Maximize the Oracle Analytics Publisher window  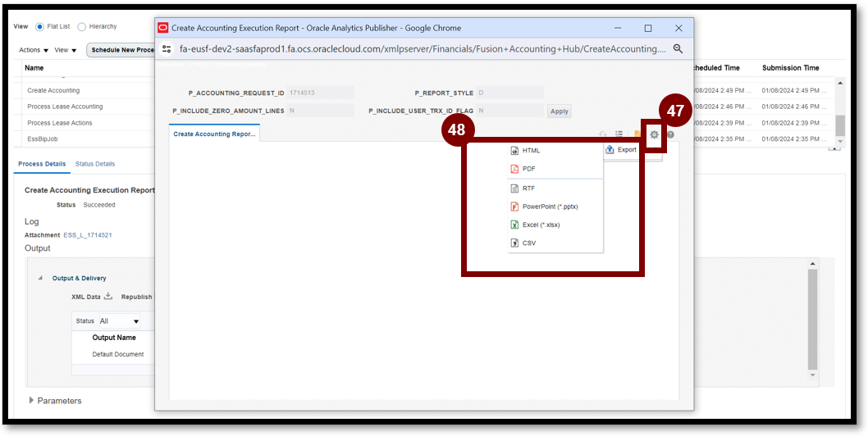tap(647, 28)
